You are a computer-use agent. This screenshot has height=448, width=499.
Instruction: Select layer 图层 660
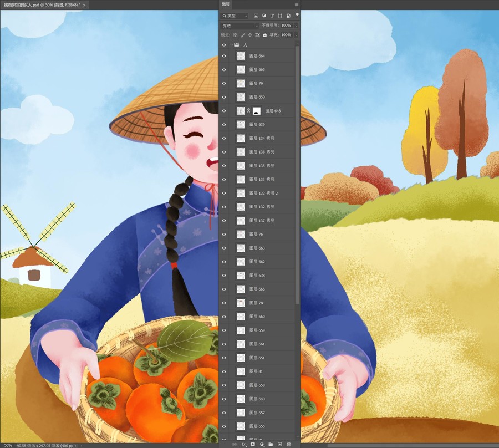(257, 317)
